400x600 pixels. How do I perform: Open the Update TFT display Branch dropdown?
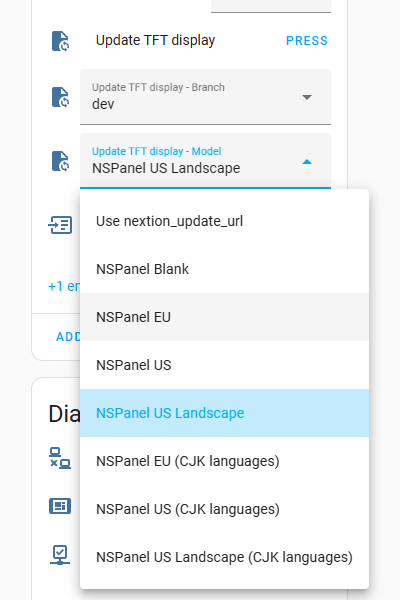205,97
